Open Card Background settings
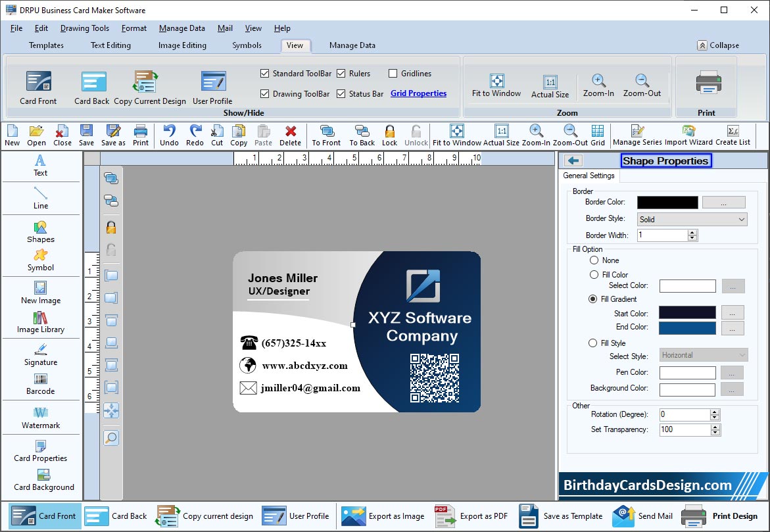The image size is (770, 532). click(x=43, y=480)
